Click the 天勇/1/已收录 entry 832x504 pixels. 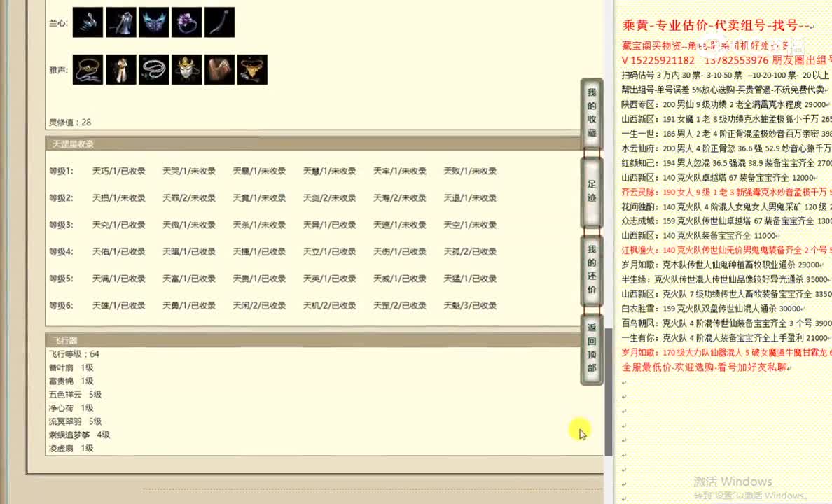pyautogui.click(x=189, y=306)
